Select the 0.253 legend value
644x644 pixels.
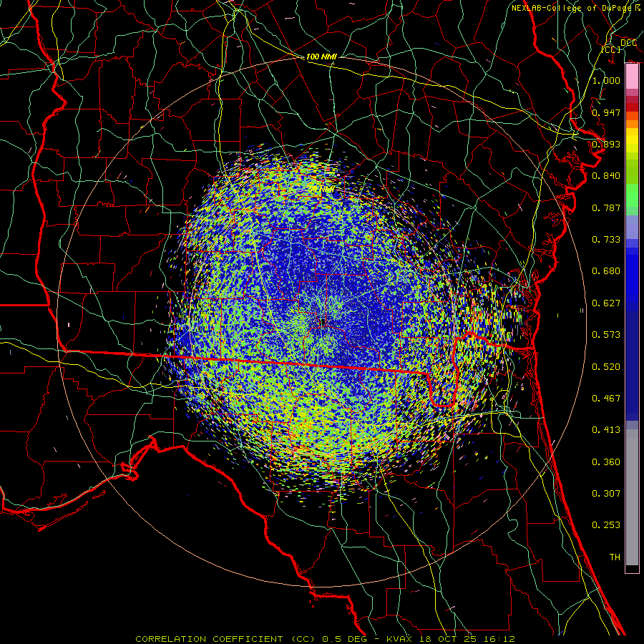point(606,525)
